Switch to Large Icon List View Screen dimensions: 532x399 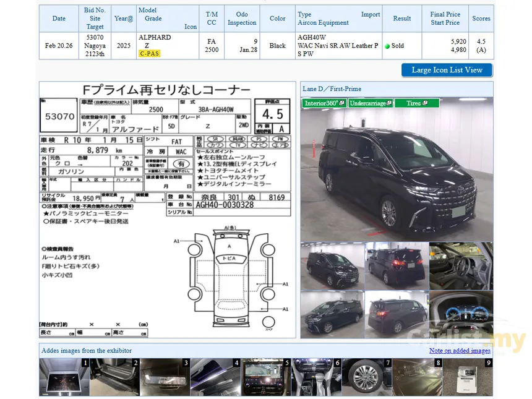tap(447, 70)
